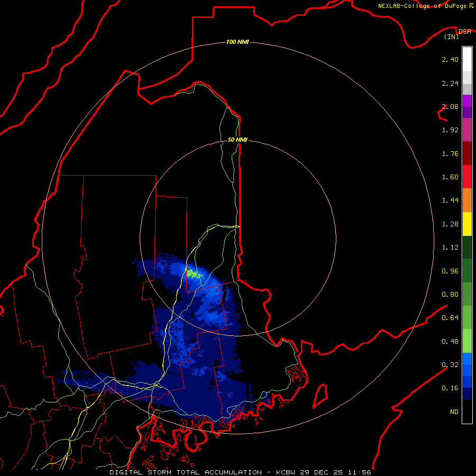The width and height of the screenshot is (476, 476).
Task: Click the 0.64 legend value
Action: [x=450, y=318]
